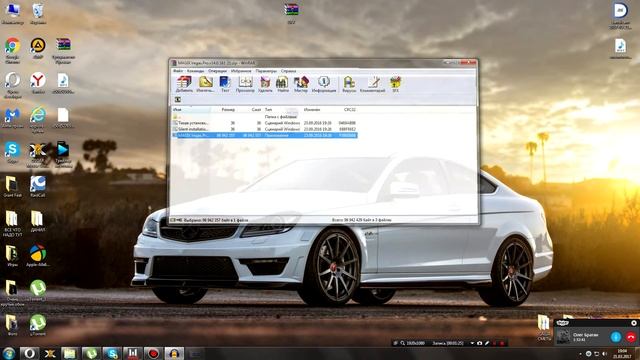
Task: Open the uTorrent taskbar button
Action: click(91, 353)
